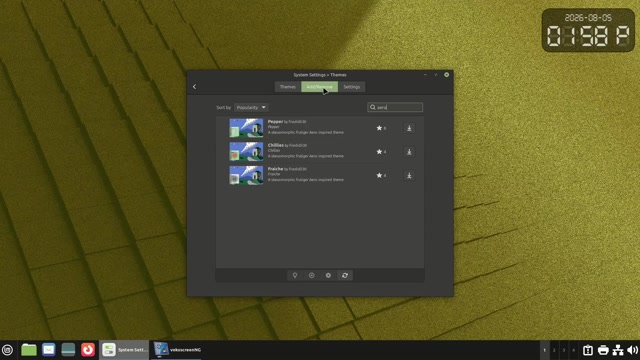Click the Pepper theme thumbnail

click(246, 128)
